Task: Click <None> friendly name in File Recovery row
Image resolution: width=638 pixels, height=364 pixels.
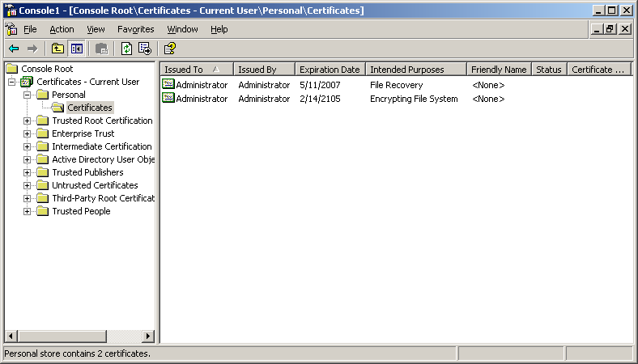Action: pos(488,85)
